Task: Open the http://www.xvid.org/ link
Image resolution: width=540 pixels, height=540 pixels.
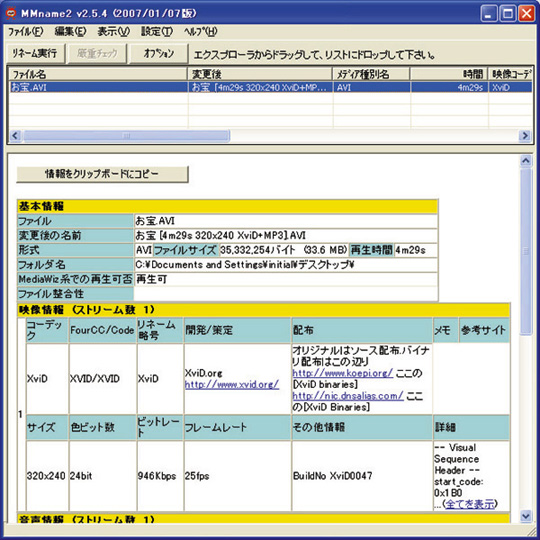Action: 232,385
